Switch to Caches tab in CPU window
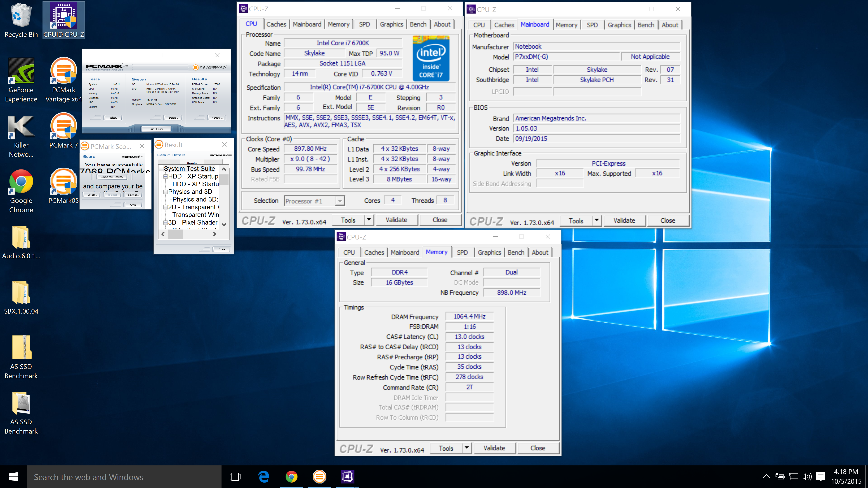 276,24
